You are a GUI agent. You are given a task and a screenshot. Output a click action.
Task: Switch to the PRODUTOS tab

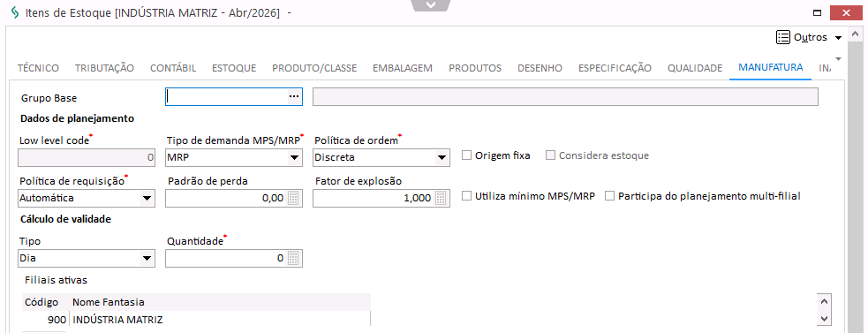tap(475, 68)
